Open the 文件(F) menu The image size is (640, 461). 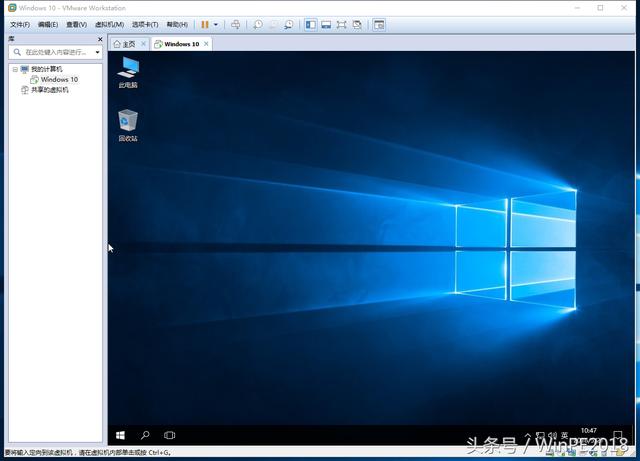pos(20,24)
